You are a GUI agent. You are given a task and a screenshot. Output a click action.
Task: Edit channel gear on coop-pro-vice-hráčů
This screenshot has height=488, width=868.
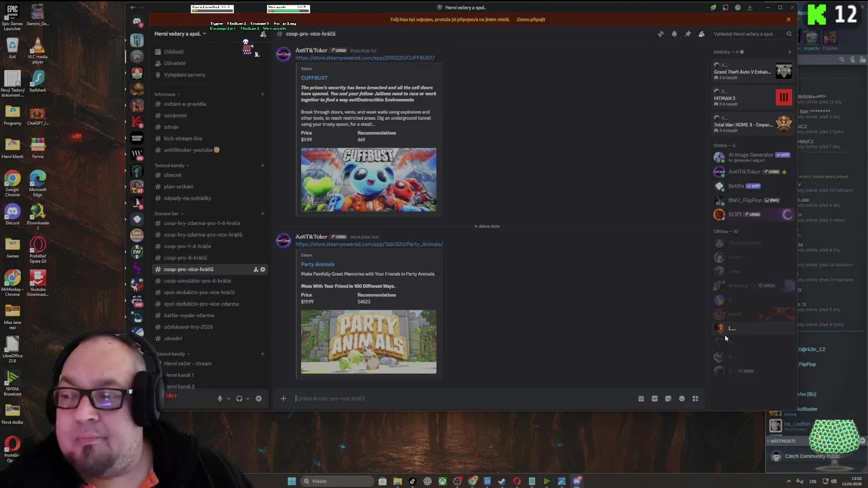[263, 270]
